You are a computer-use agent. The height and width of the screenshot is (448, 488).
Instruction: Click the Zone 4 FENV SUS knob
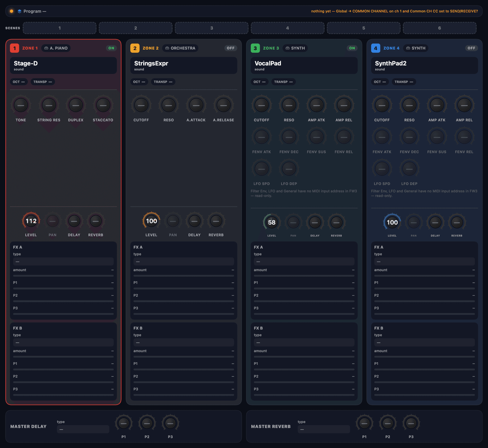coord(437,137)
